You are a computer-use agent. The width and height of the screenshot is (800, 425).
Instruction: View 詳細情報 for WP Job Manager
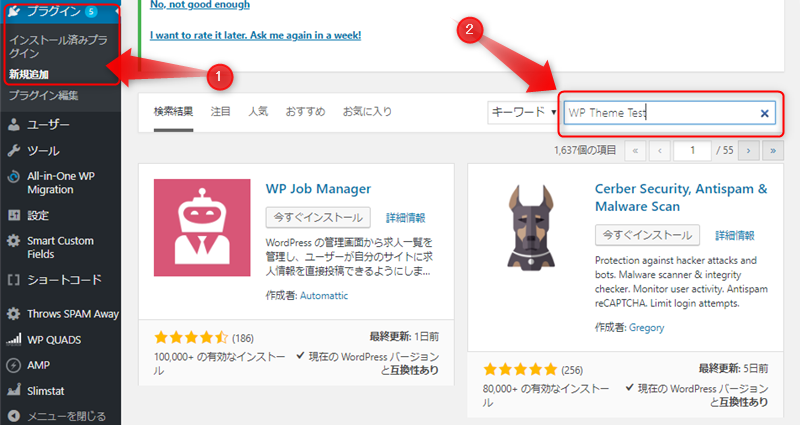406,218
